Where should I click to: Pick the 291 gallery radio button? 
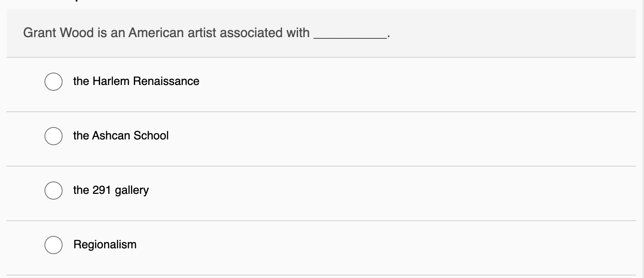pos(54,190)
